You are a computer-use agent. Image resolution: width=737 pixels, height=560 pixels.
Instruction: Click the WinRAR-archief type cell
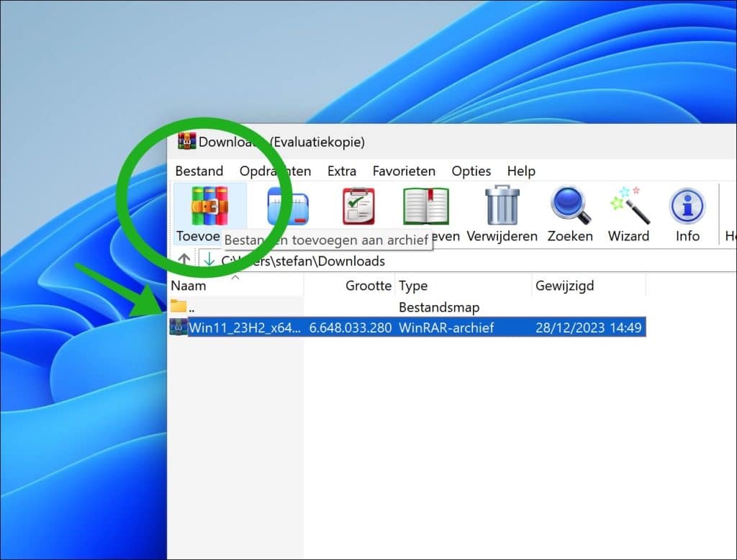[446, 328]
